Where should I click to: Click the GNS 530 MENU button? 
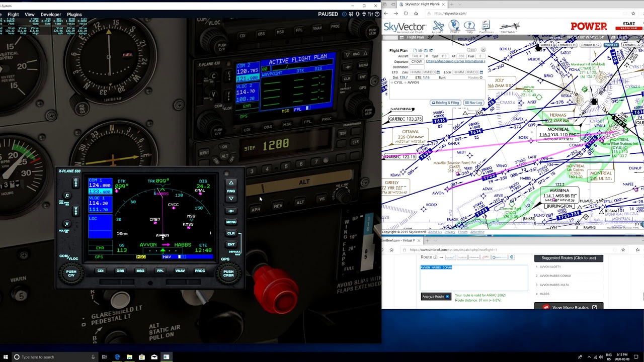(x=231, y=222)
